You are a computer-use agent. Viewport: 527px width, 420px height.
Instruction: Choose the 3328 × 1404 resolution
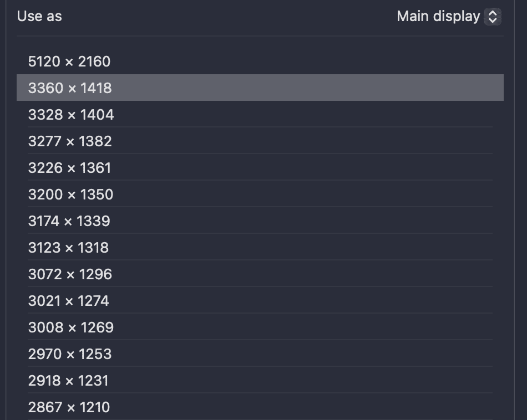pyautogui.click(x=71, y=115)
